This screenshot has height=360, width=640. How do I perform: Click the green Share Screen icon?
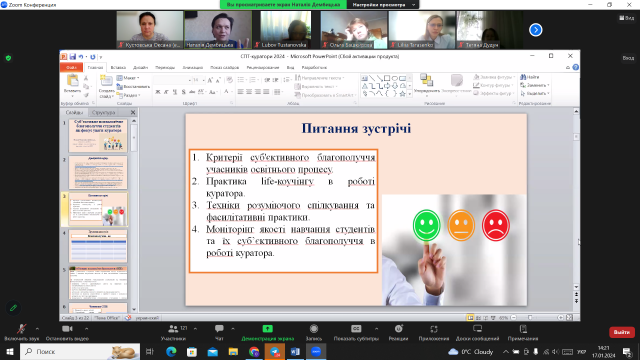pyautogui.click(x=267, y=329)
